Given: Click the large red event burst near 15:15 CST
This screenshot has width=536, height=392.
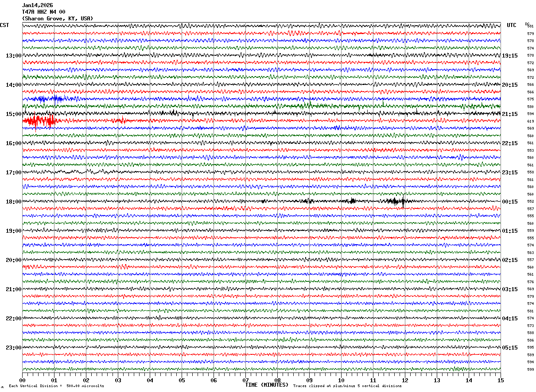Looking at the screenshot, I should click(40, 120).
